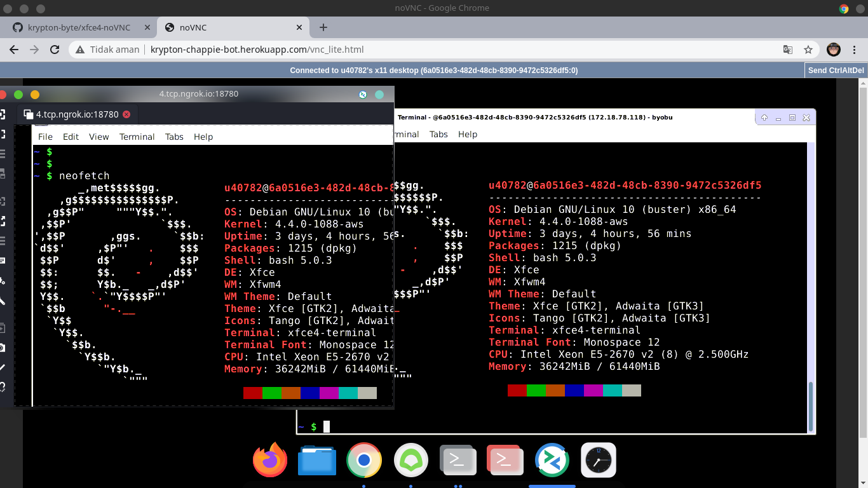
Task: Open Terminal menu in front terminal
Action: tap(137, 137)
